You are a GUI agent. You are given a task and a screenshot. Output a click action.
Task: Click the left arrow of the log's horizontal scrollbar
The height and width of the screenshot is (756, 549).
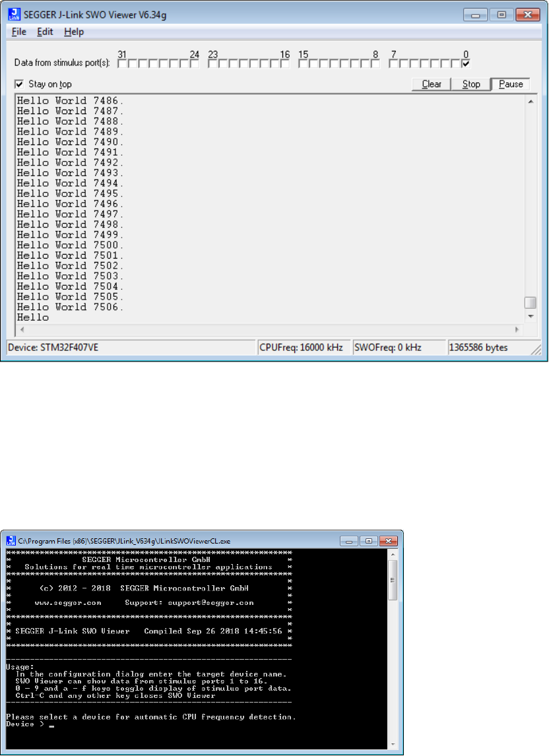click(22, 329)
